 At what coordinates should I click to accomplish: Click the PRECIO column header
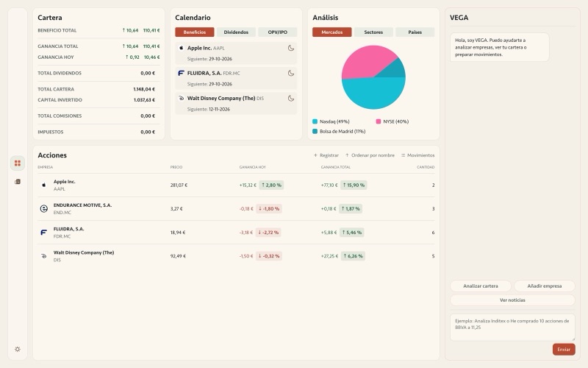pyautogui.click(x=176, y=167)
